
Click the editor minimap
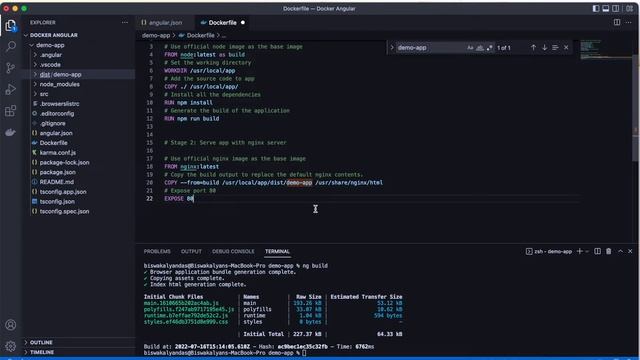tap(605, 51)
